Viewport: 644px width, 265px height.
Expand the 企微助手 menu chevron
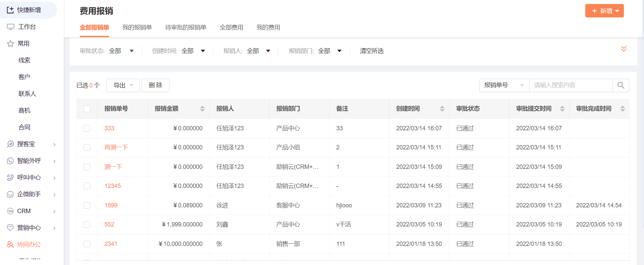click(54, 195)
